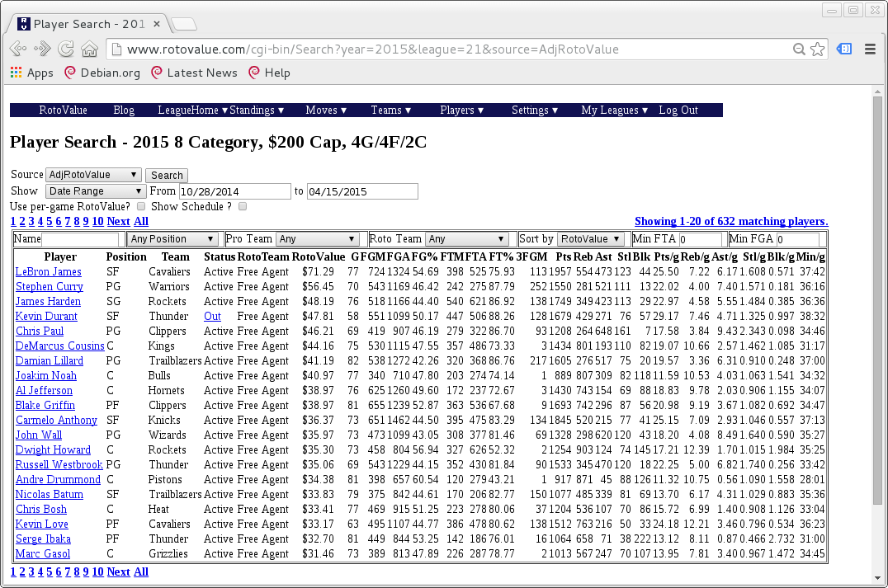Enable the Show Schedule checkbox
The height and width of the screenshot is (588, 888).
pos(243,206)
